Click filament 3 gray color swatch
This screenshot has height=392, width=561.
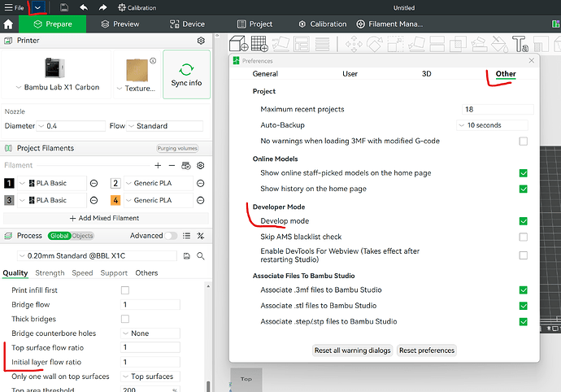(x=9, y=200)
